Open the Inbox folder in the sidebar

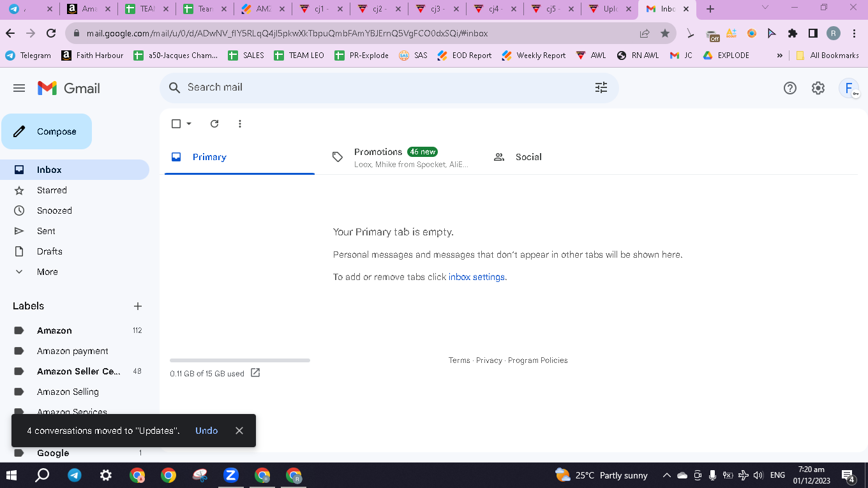click(x=75, y=170)
